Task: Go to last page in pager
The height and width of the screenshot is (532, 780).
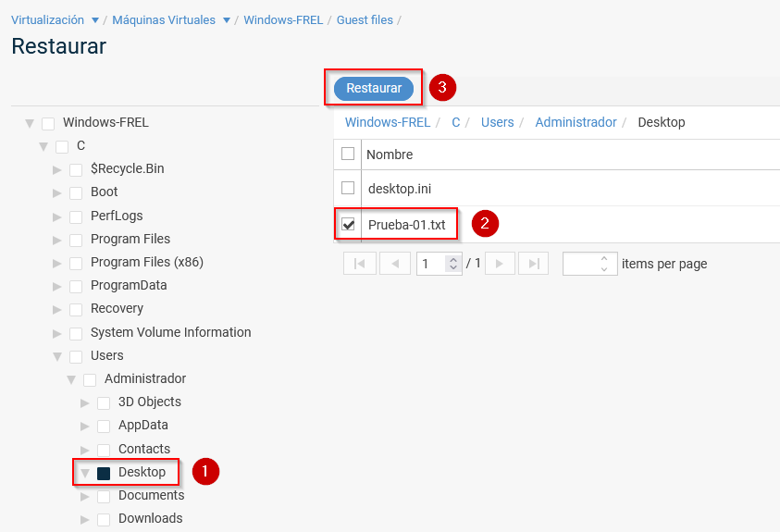Action: tap(533, 264)
